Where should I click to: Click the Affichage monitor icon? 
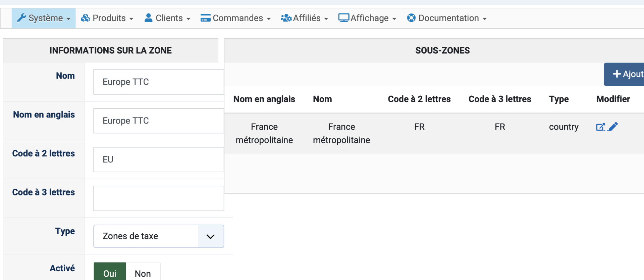point(343,18)
